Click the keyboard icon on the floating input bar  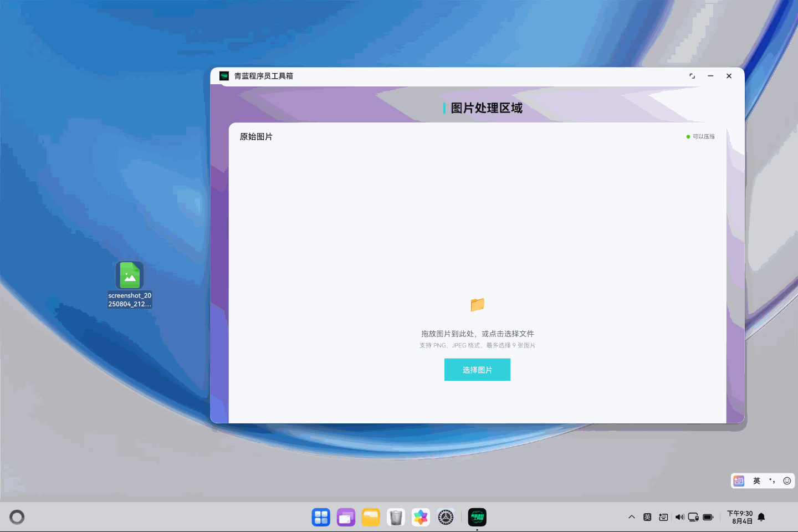click(739, 480)
